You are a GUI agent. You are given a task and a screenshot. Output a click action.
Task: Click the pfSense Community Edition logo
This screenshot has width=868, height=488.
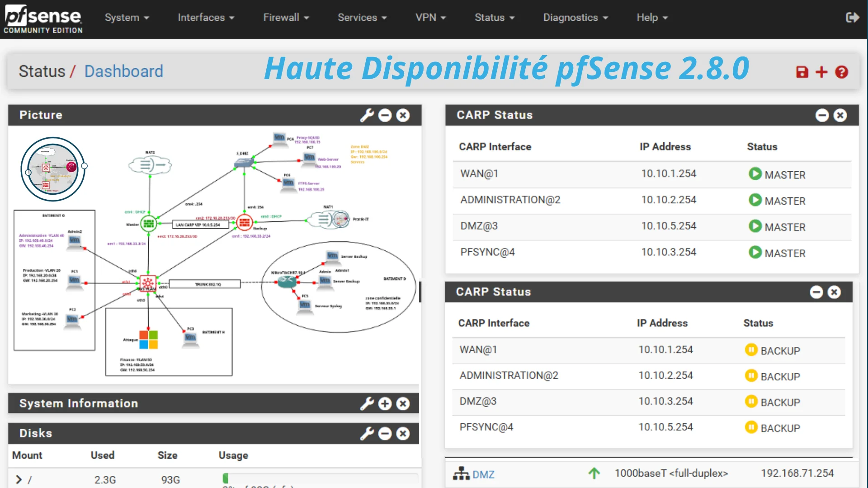[43, 19]
